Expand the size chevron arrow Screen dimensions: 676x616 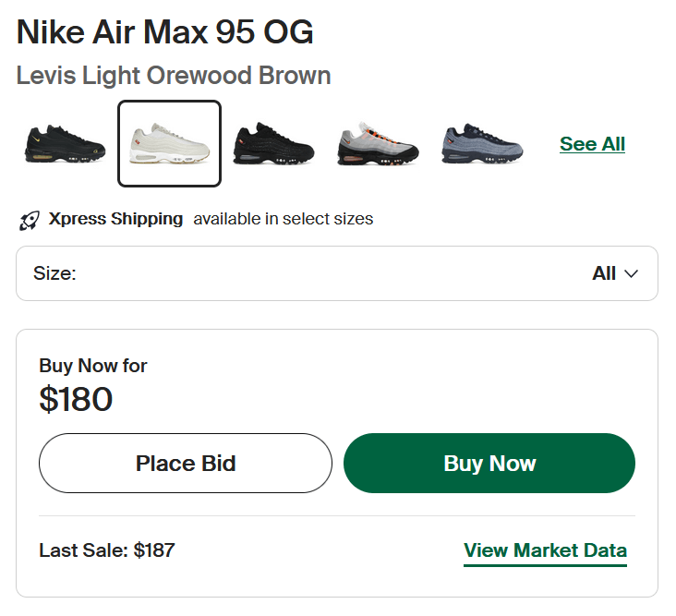pyautogui.click(x=633, y=274)
